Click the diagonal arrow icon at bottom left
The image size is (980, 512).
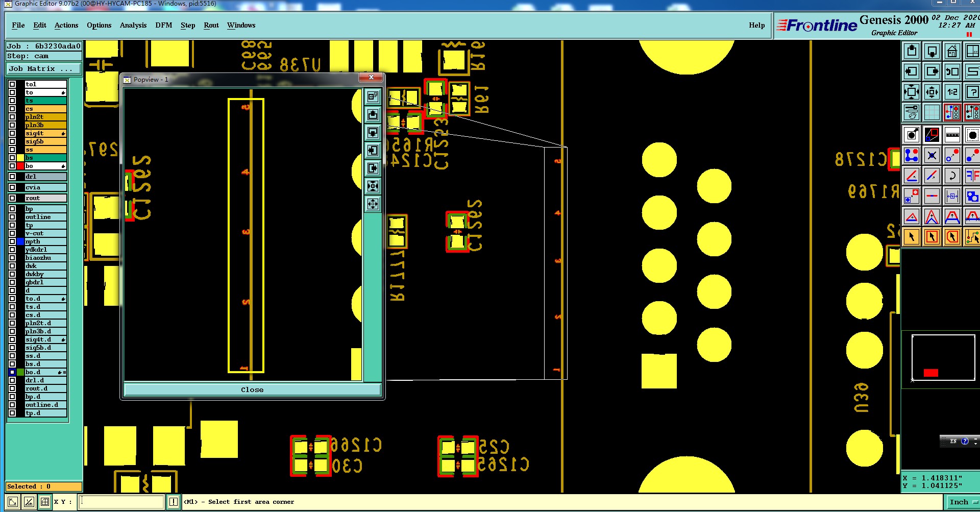(x=13, y=502)
